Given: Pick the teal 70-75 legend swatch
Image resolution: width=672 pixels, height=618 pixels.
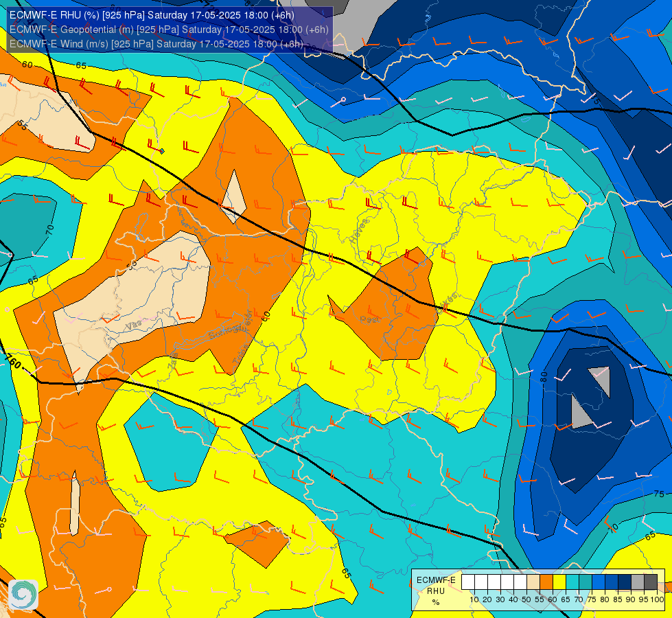Looking at the screenshot, I should point(586,582).
